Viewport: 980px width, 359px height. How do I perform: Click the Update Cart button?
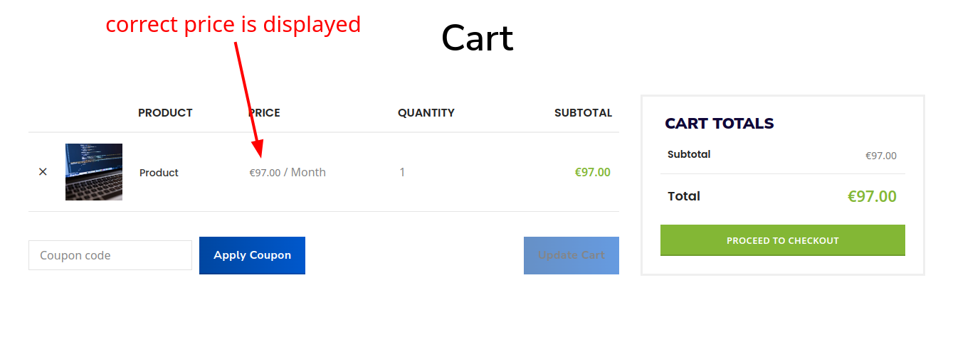click(571, 255)
